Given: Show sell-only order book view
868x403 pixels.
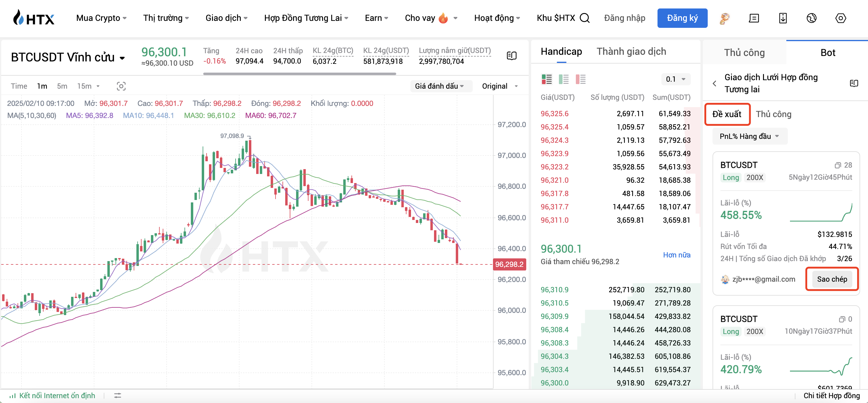Looking at the screenshot, I should tap(581, 80).
